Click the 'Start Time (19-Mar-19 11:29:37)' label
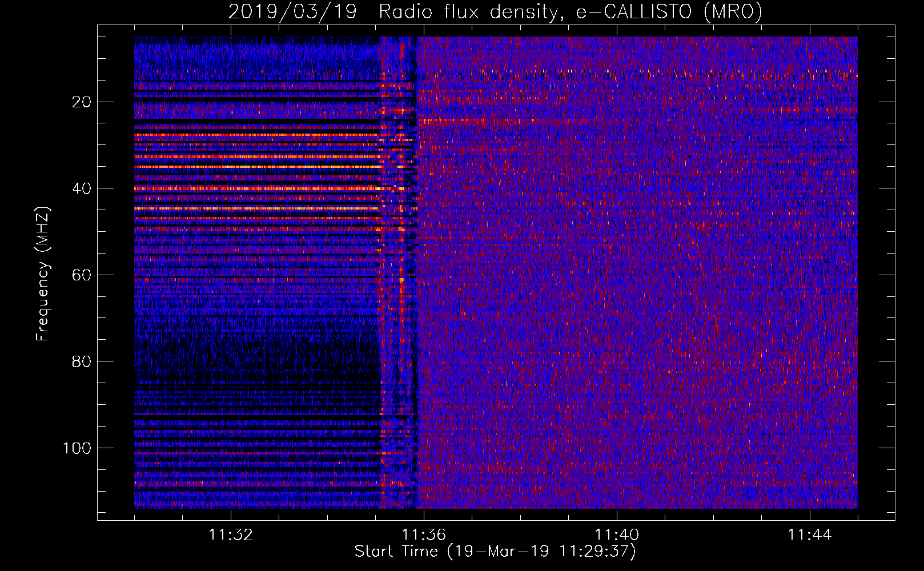This screenshot has height=571, width=924. click(x=495, y=552)
